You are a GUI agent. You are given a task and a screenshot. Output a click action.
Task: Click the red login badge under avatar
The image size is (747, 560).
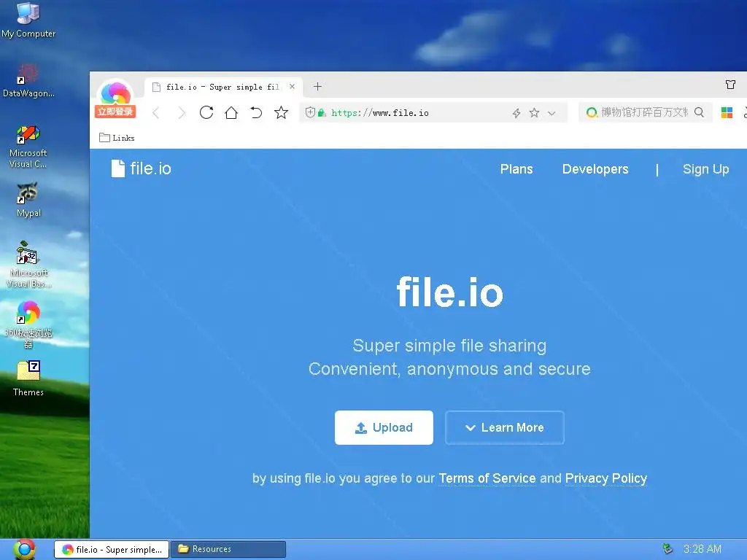click(115, 112)
